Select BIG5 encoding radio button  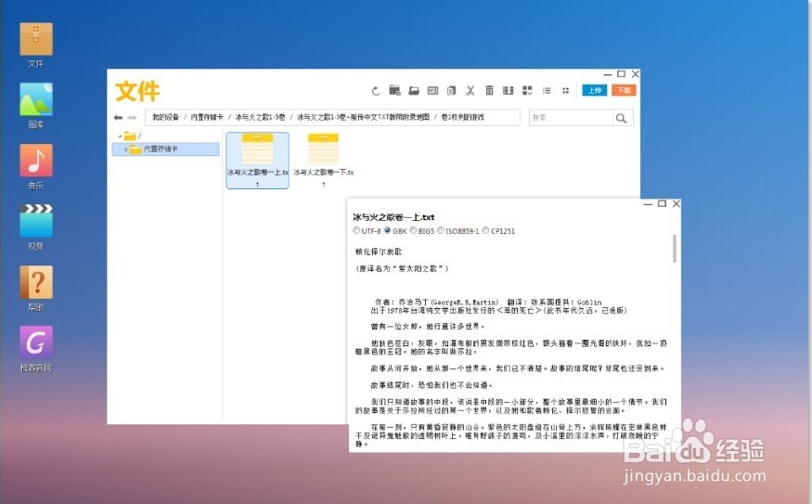(x=413, y=230)
